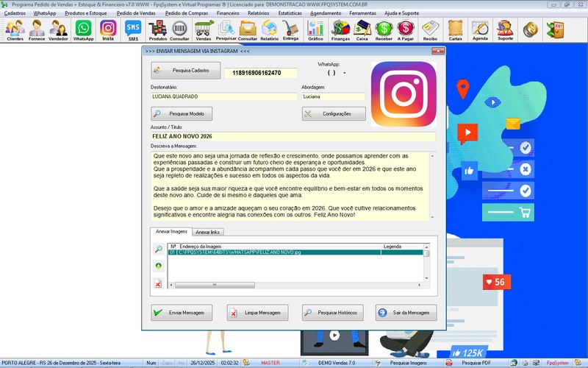Open the Ferramentas menu
Screen dimensions: 588x368
point(362,13)
